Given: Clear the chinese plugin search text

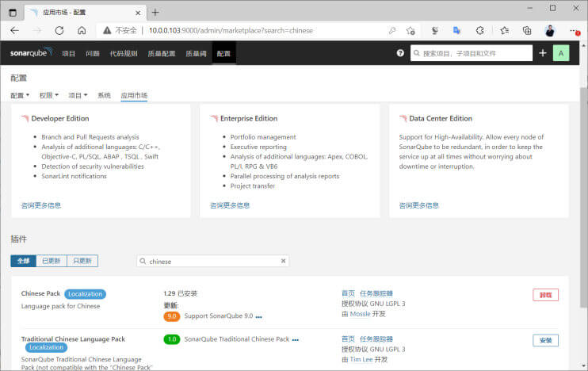Looking at the screenshot, I should (x=283, y=261).
